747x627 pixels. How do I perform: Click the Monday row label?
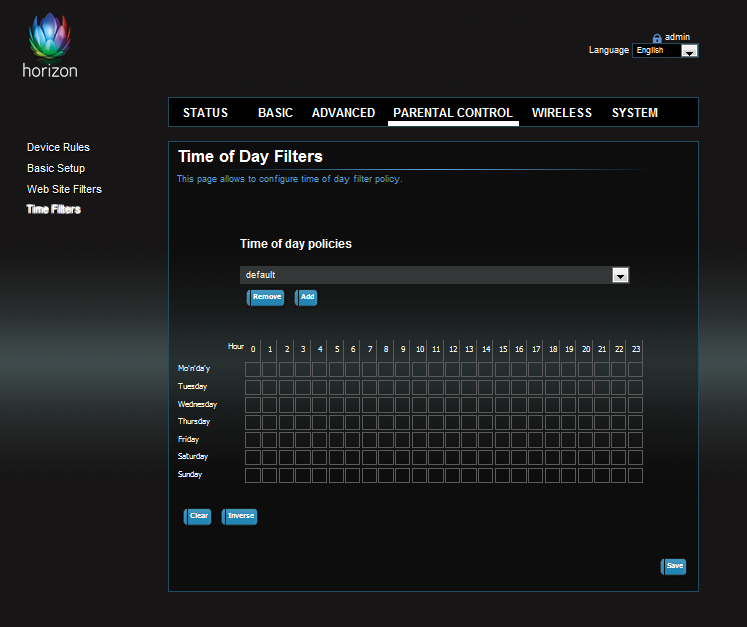pos(194,369)
